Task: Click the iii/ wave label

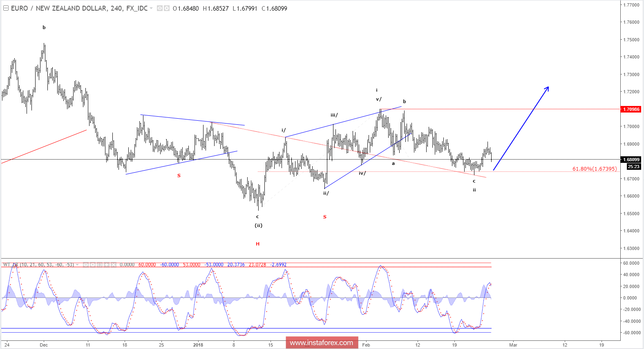Action: click(334, 115)
